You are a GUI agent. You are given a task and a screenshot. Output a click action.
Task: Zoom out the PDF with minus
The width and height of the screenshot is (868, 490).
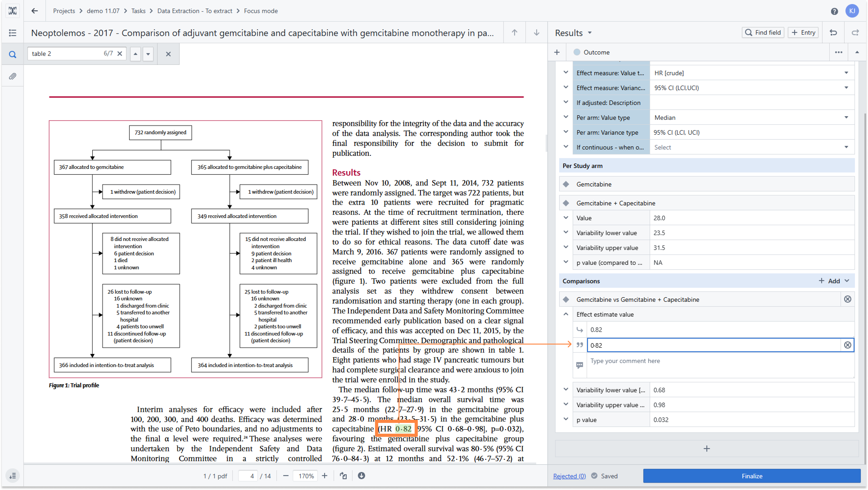click(x=286, y=476)
